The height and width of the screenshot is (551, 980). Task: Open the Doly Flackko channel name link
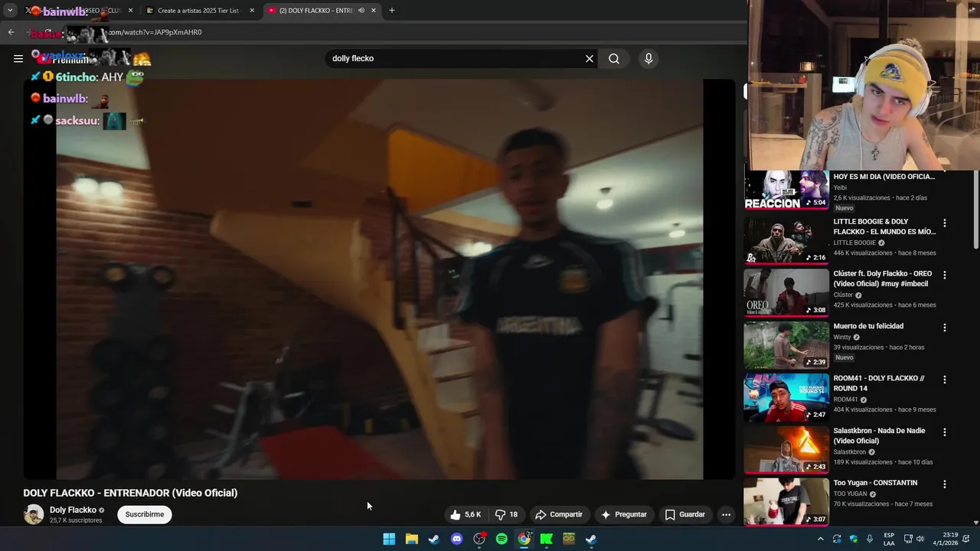coord(73,510)
